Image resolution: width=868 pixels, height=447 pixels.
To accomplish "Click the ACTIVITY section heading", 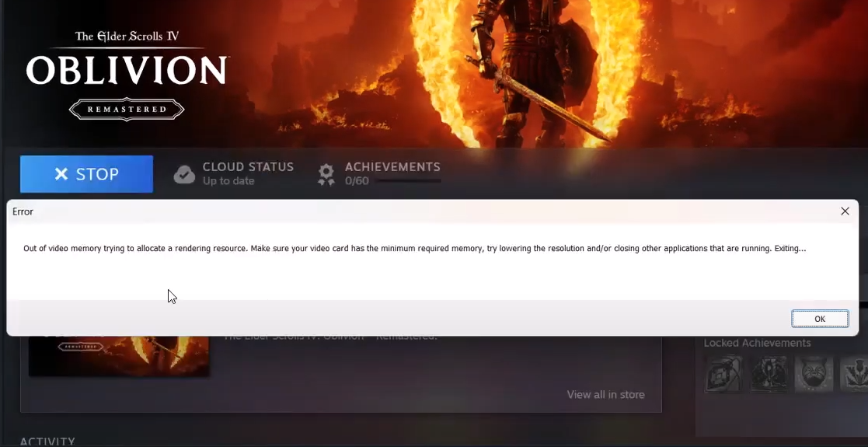I will point(47,442).
